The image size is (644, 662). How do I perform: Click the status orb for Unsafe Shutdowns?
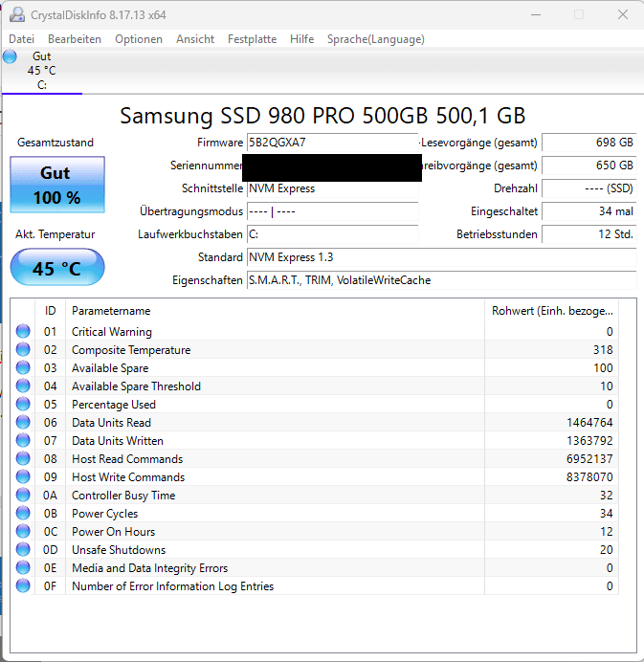[23, 549]
